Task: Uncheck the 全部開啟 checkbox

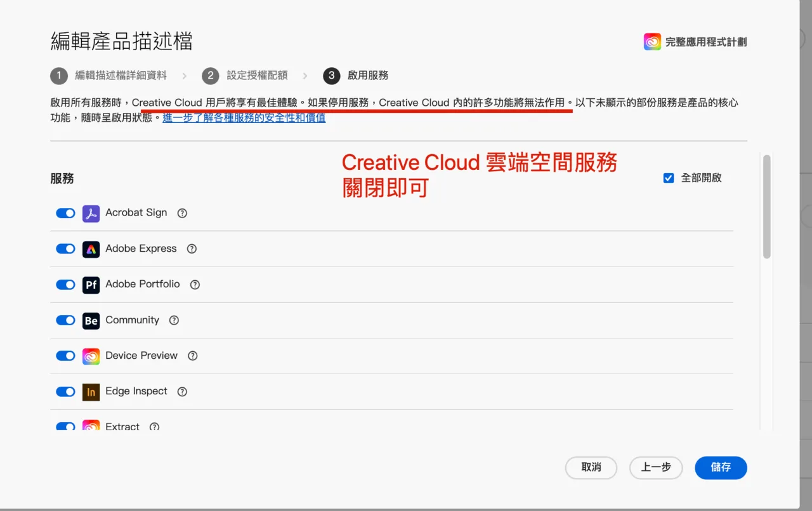Action: (668, 178)
